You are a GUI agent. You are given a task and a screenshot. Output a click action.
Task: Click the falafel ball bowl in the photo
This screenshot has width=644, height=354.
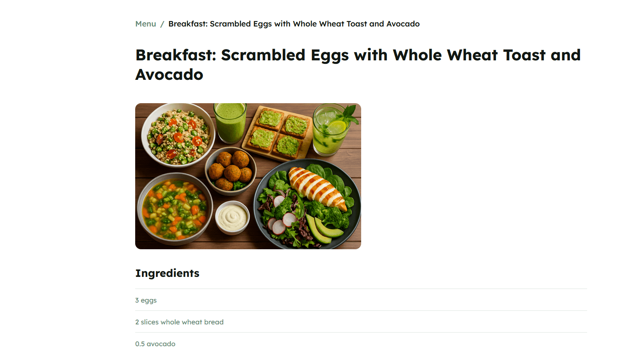pyautogui.click(x=230, y=171)
